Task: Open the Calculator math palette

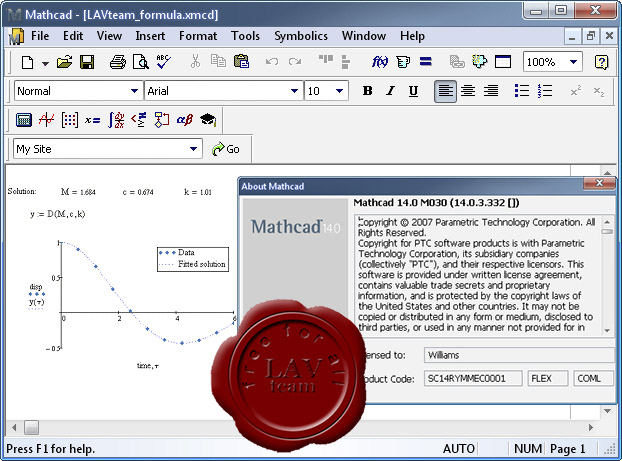Action: (x=24, y=119)
